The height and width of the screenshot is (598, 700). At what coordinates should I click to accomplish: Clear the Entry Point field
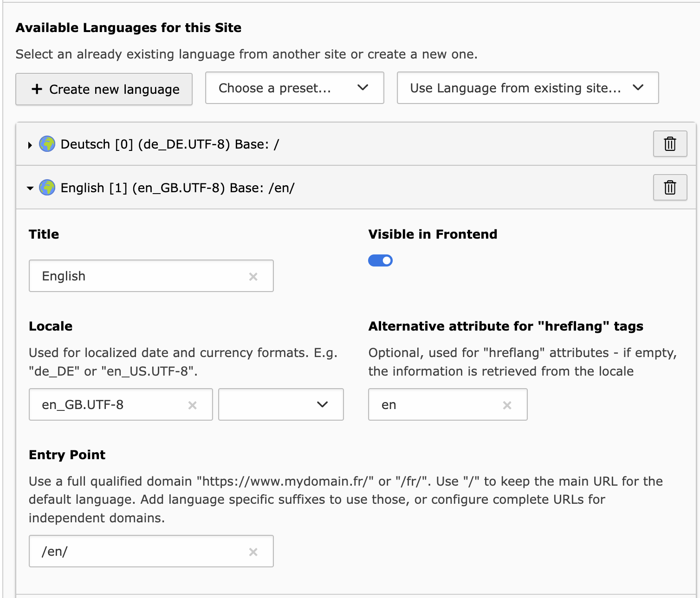pos(253,552)
